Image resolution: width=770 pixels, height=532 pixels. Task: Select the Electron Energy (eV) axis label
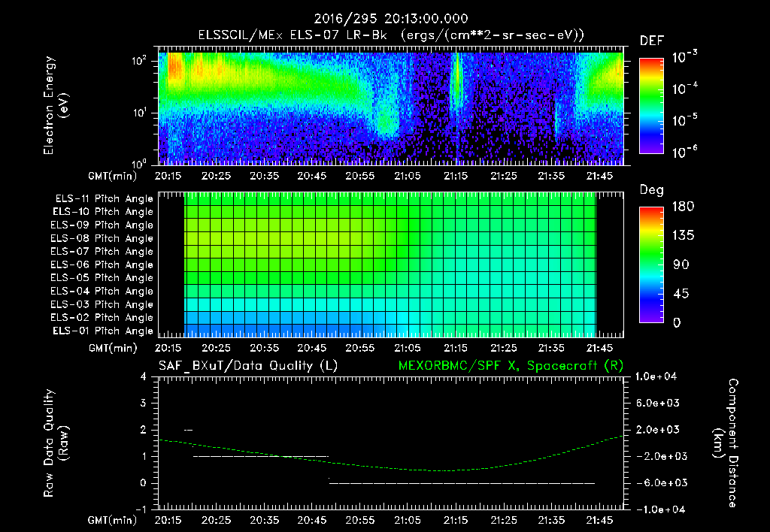coord(56,105)
